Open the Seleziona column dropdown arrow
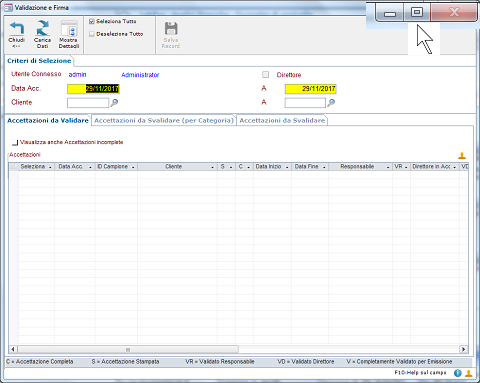This screenshot has width=480, height=383. coord(50,167)
